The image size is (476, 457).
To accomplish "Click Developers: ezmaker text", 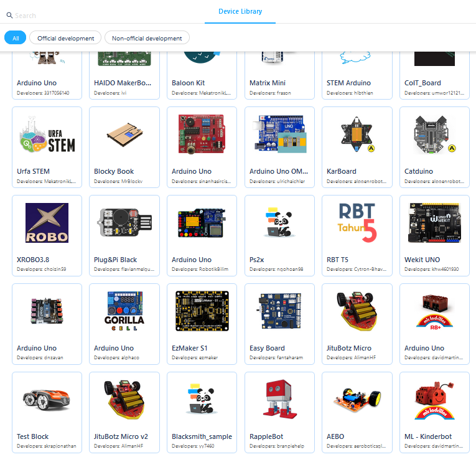I will pos(195,357).
